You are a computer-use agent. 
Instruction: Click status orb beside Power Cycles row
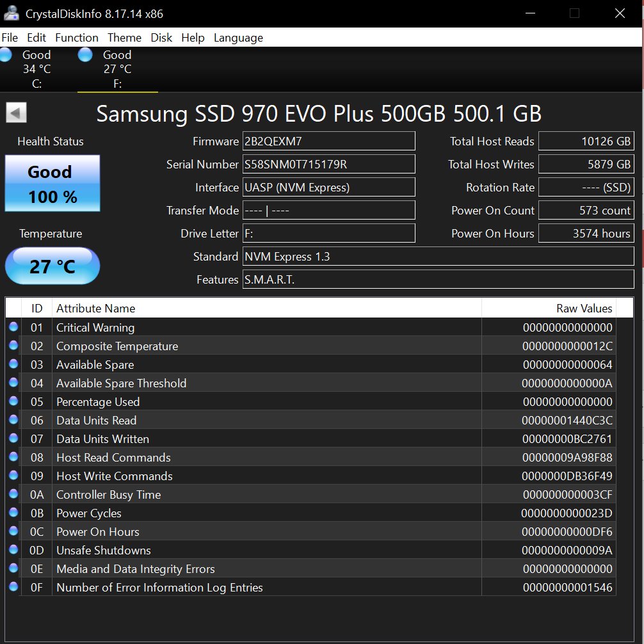point(13,513)
